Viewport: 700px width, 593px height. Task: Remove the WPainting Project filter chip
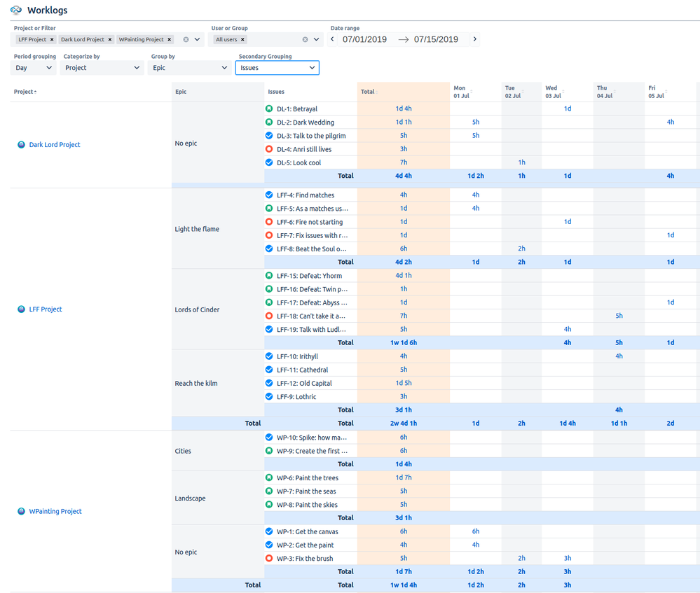(x=167, y=39)
